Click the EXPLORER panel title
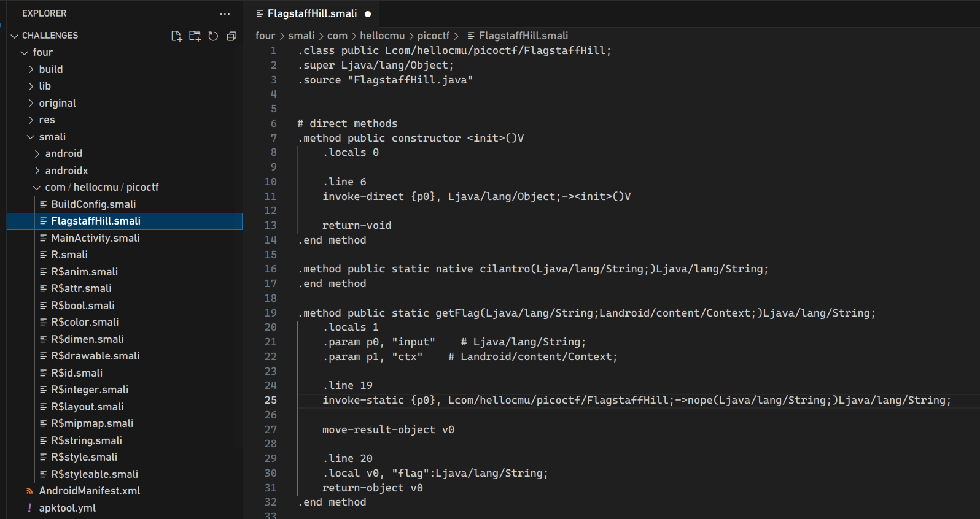The width and height of the screenshot is (980, 519). pyautogui.click(x=44, y=13)
